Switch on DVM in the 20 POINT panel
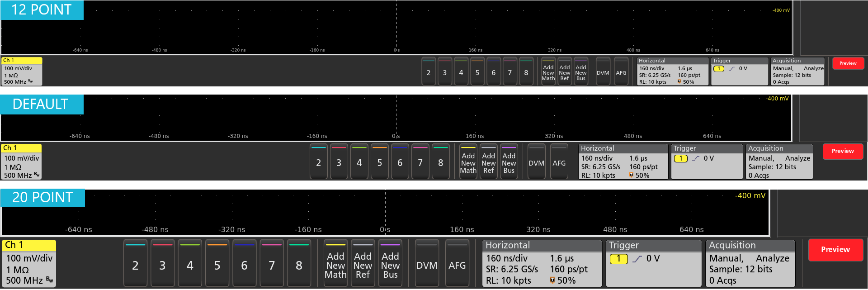This screenshot has height=290, width=868. coord(427,263)
